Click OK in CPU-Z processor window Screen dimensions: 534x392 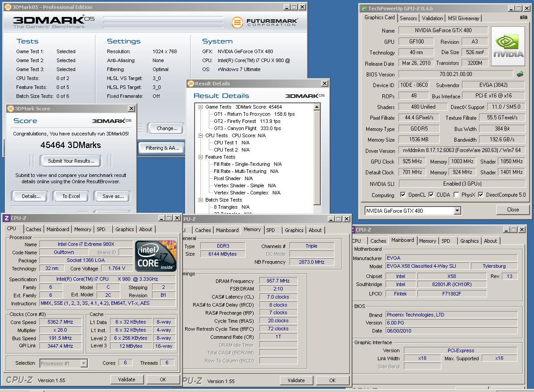pos(163,379)
